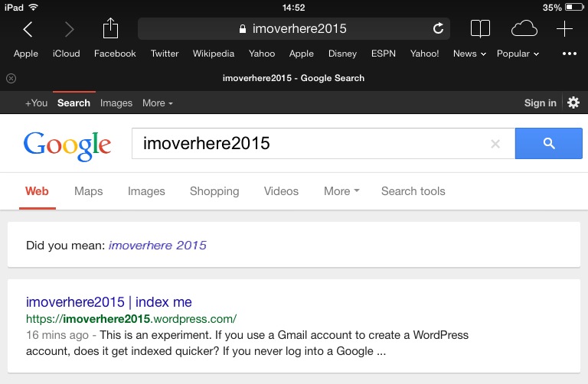Click the 'imoverhere 2015' suggestion link
Image resolution: width=588 pixels, height=384 pixels.
(157, 246)
